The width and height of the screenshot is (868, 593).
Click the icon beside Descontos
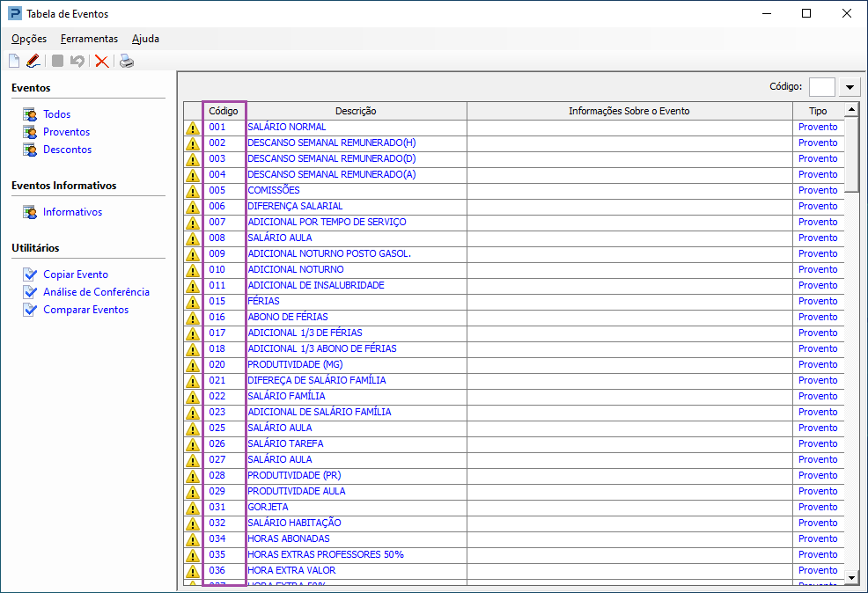(30, 150)
